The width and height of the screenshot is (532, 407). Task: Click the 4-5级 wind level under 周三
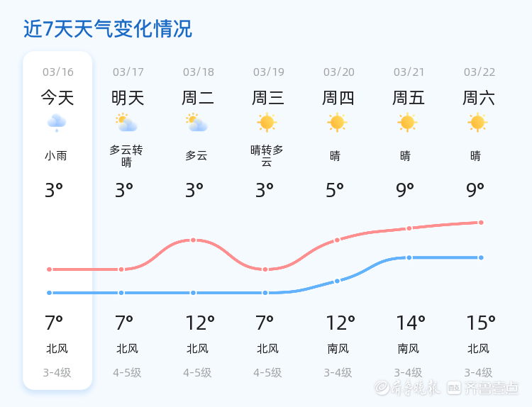267,373
